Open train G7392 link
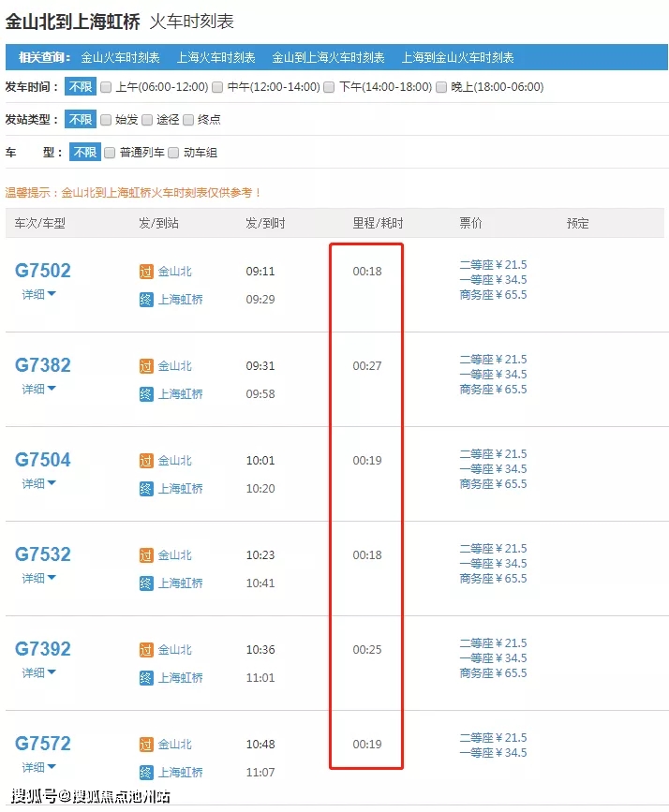 [43, 649]
